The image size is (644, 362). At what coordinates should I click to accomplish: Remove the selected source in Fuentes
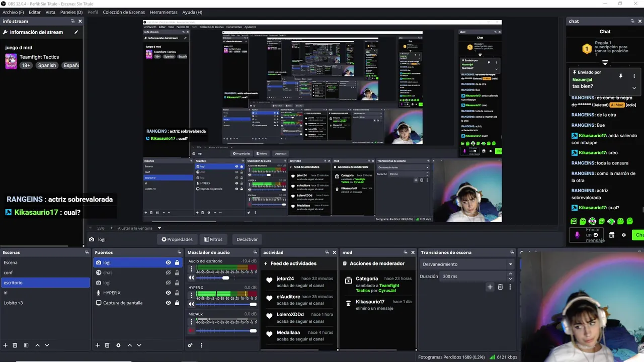[107, 345]
